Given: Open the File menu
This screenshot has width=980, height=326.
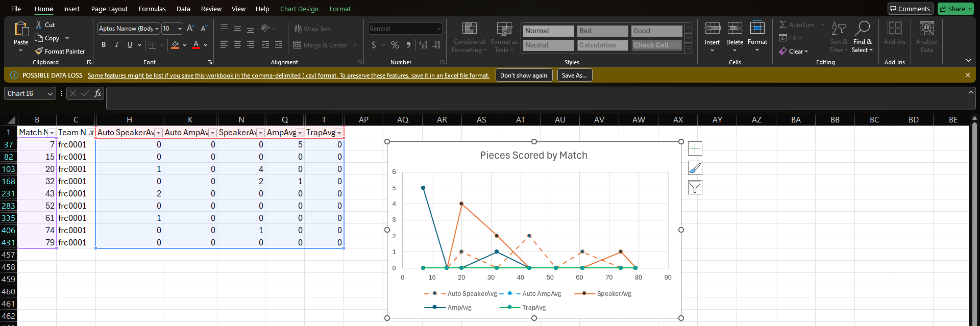Looking at the screenshot, I should [x=16, y=9].
